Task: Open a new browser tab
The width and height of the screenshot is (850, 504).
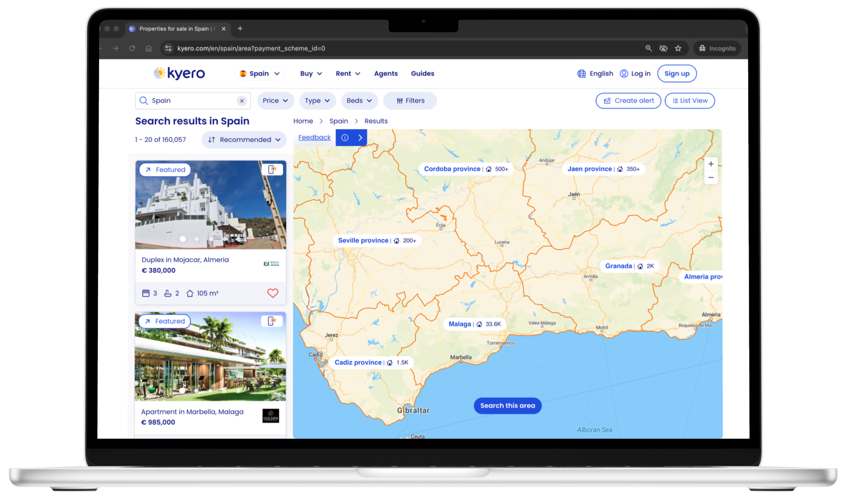Action: click(240, 29)
